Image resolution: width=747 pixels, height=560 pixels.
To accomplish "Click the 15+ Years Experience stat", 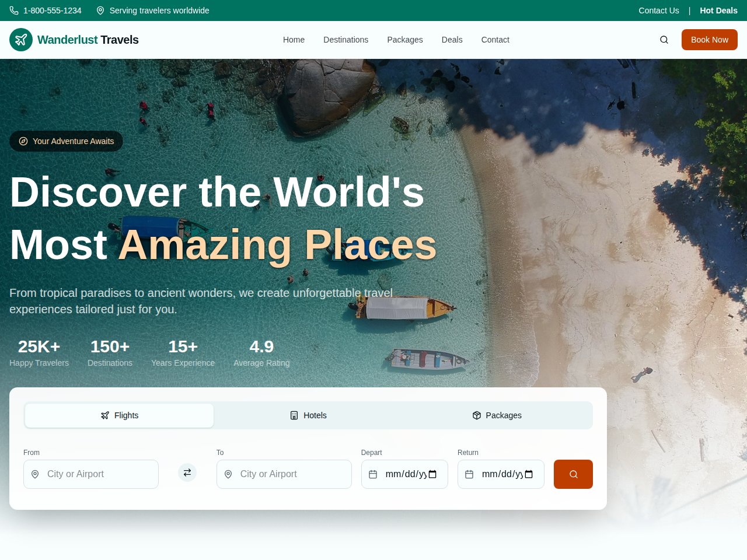I will [x=183, y=353].
